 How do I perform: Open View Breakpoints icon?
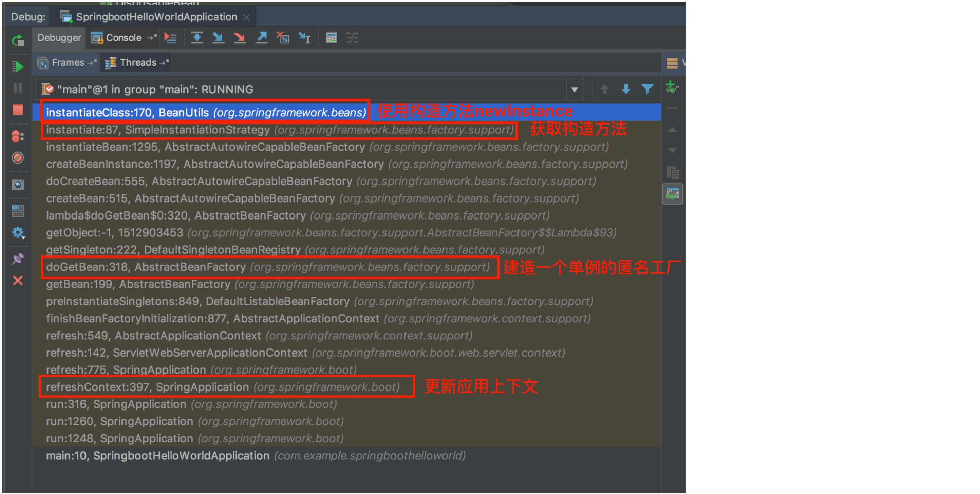(18, 136)
